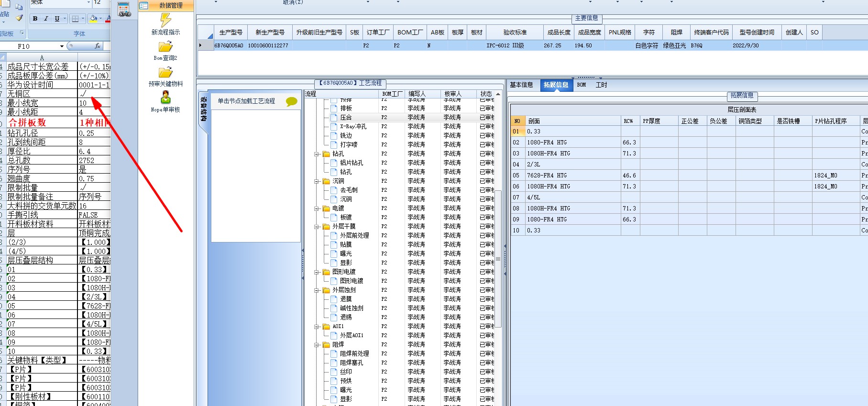Click the Nope单审核 user icon
The image size is (868, 406).
point(165,98)
